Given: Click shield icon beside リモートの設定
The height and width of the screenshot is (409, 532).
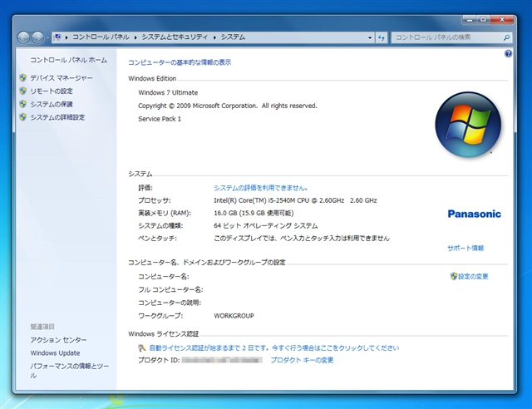Looking at the screenshot, I should [22, 91].
